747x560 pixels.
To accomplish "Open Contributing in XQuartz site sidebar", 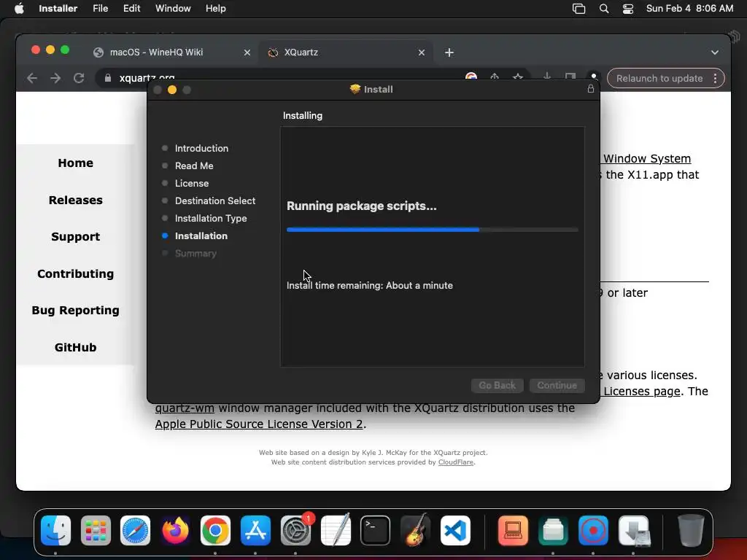I will (x=75, y=274).
